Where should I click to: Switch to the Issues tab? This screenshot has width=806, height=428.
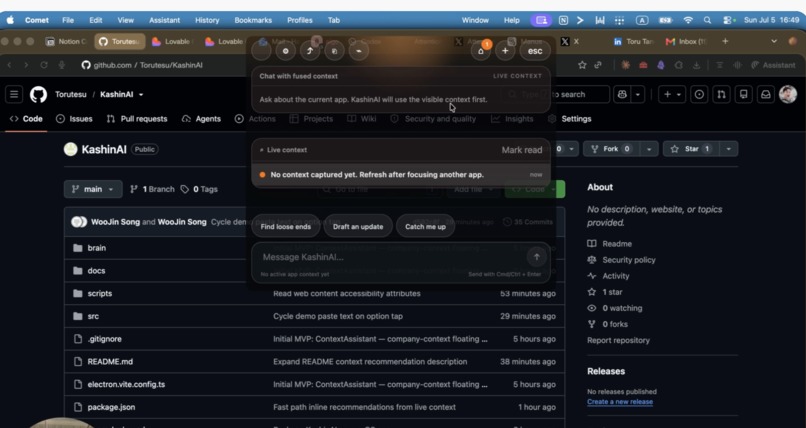click(x=74, y=119)
